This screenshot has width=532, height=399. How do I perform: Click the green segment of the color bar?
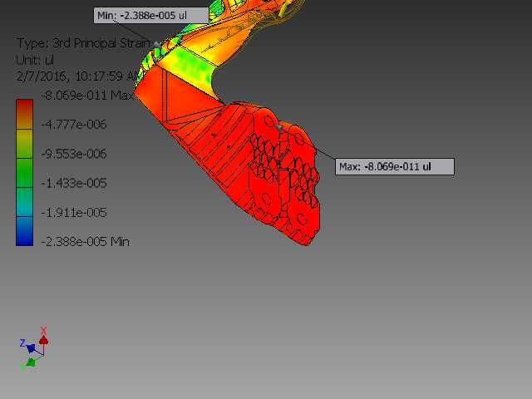pos(24,173)
